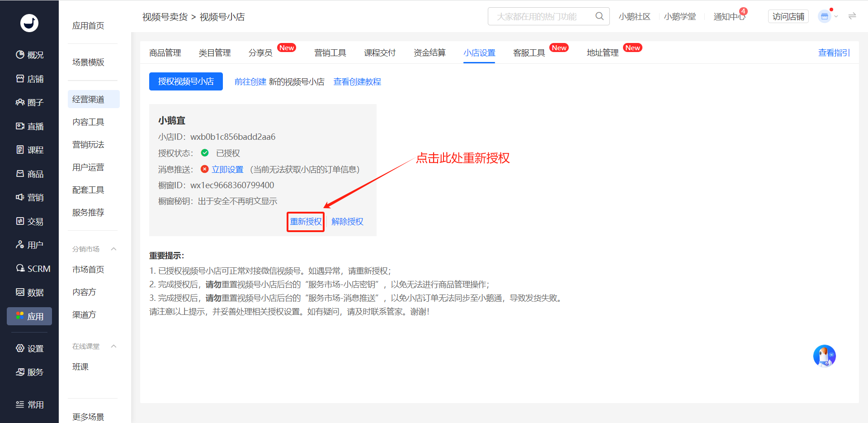Image resolution: width=868 pixels, height=423 pixels.
Task: Focus the 大家都在用的热门功能 search field
Action: 548,16
